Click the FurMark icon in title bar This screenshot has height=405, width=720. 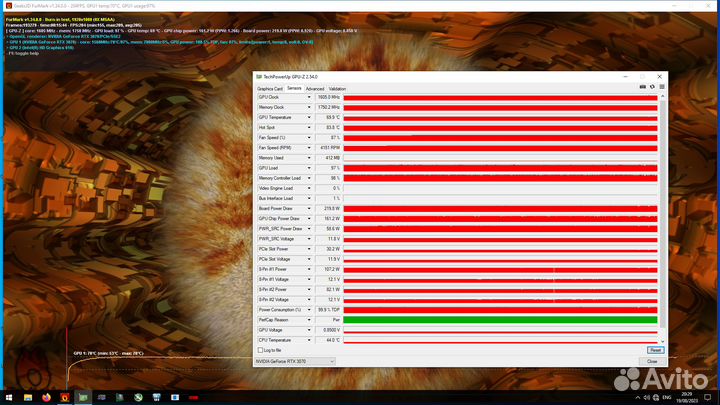point(9,6)
